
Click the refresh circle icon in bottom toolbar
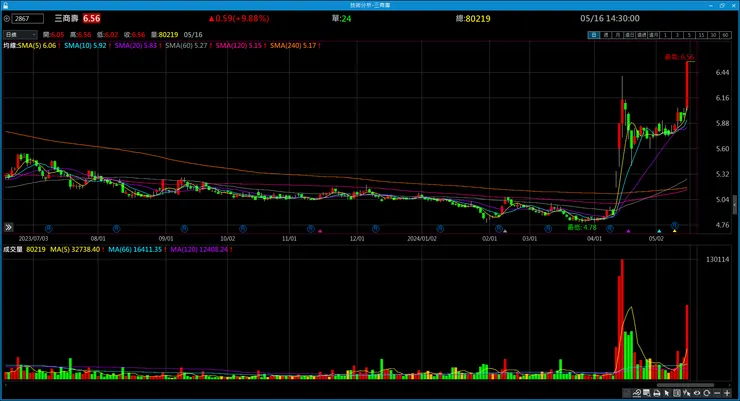point(706,393)
